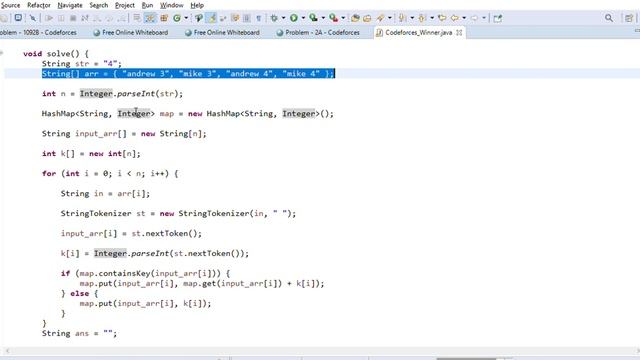The width and height of the screenshot is (640, 360).
Task: Click the Previous Annotation icon
Action: click(422, 18)
